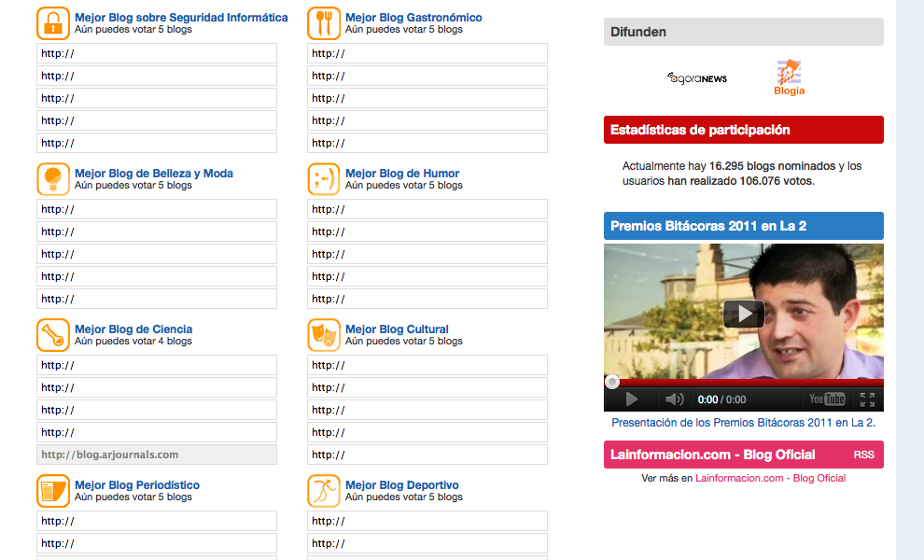Screen dimensions: 924x560
Task: Click the newspaper Periodístico icon
Action: [53, 491]
